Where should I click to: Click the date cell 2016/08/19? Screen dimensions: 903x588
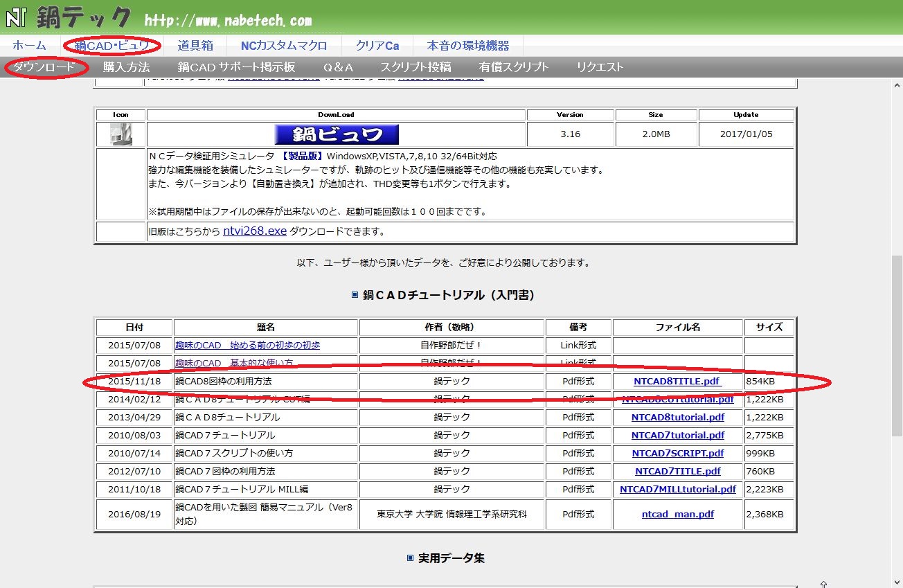coord(134,515)
